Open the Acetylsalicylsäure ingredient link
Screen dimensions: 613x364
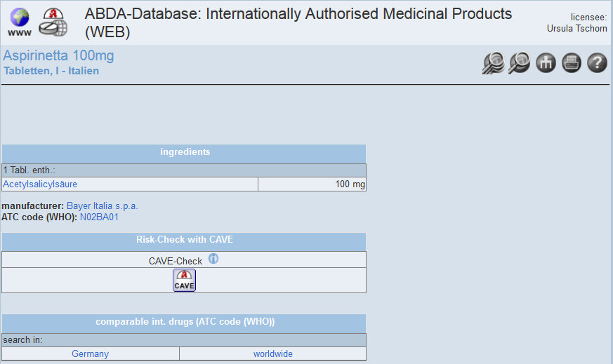(40, 184)
